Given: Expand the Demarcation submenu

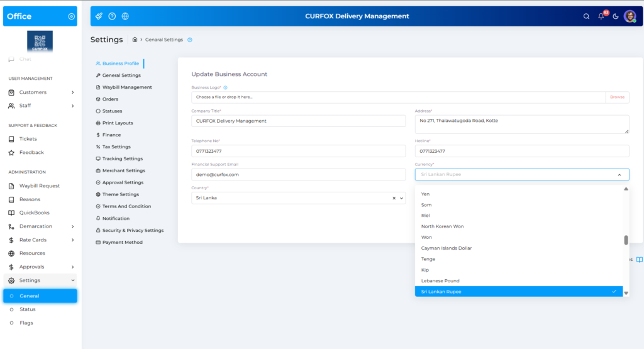Looking at the screenshot, I should (x=41, y=226).
